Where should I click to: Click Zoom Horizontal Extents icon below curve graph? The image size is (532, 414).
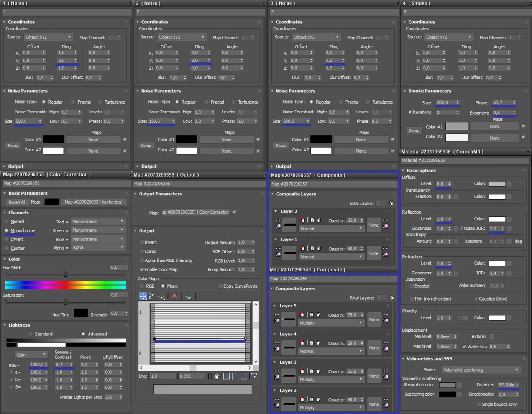coord(235,376)
